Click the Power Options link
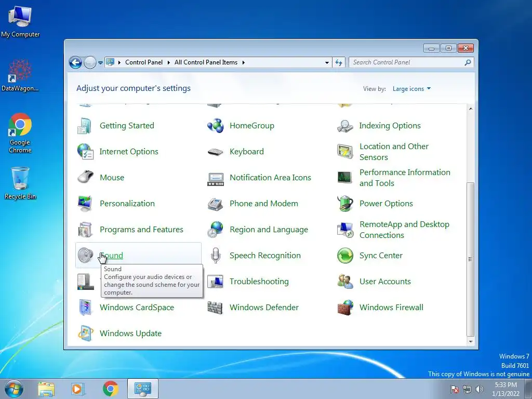This screenshot has height=399, width=532. pos(386,204)
